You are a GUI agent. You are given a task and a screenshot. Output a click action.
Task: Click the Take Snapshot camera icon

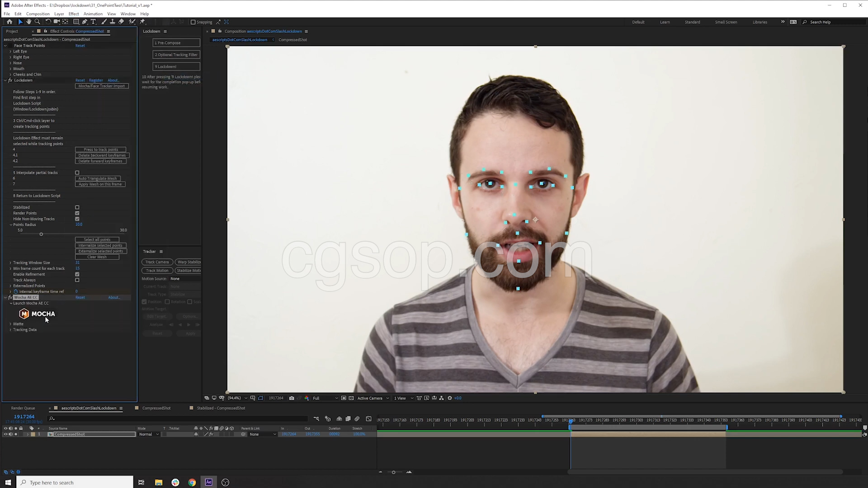click(x=292, y=398)
